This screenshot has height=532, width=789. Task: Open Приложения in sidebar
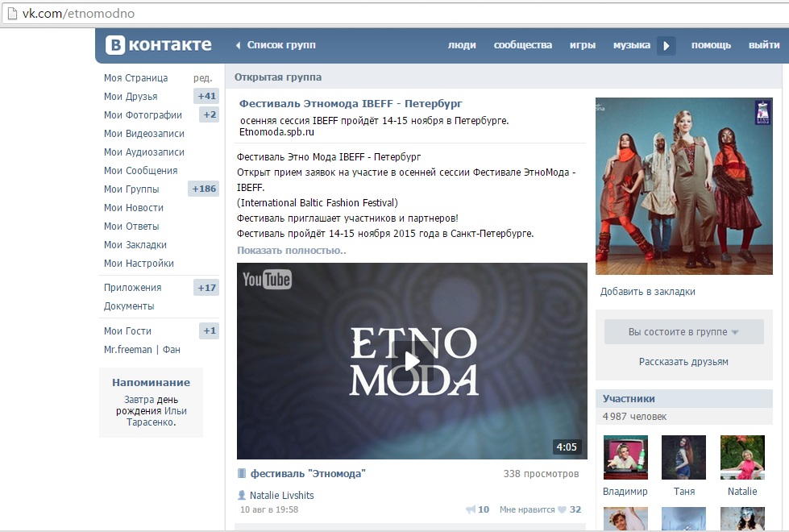point(132,288)
